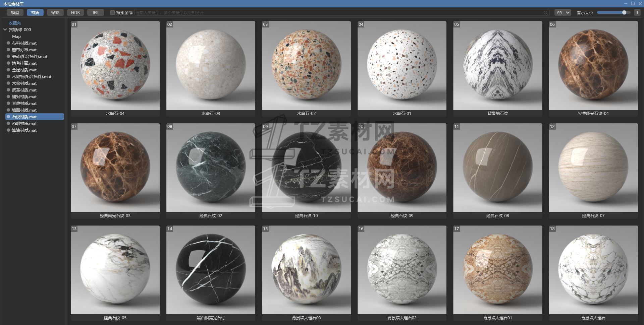Select 皮革材质.mat in the tree
Viewport: 644px width, 325px height.
[24, 90]
